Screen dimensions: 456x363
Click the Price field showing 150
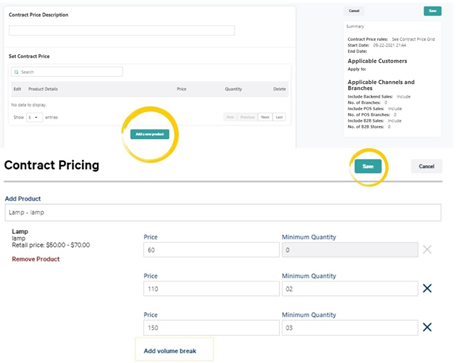tap(211, 328)
